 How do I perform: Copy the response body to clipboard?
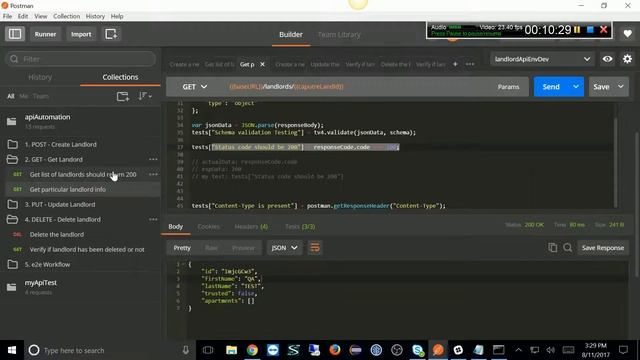coord(553,248)
